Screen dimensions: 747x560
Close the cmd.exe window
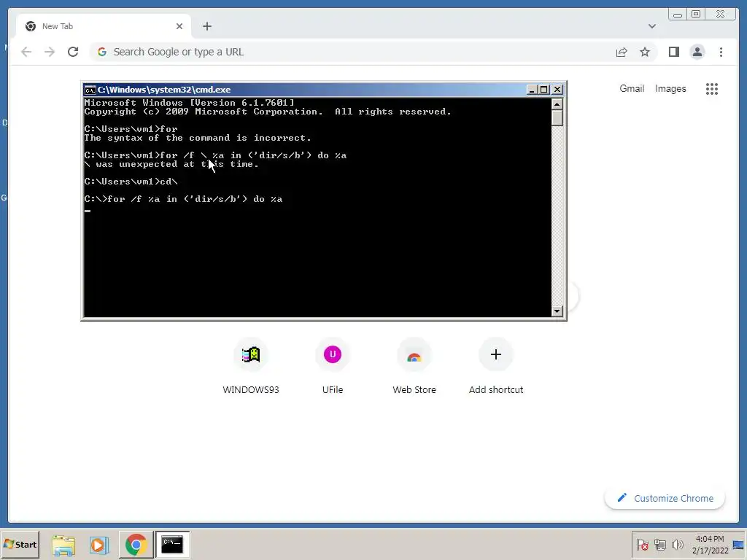click(557, 90)
